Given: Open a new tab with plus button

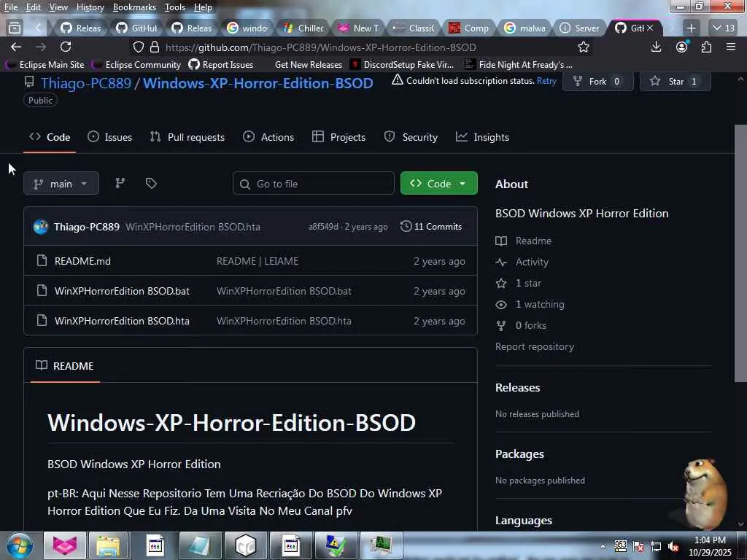Looking at the screenshot, I should 692,28.
